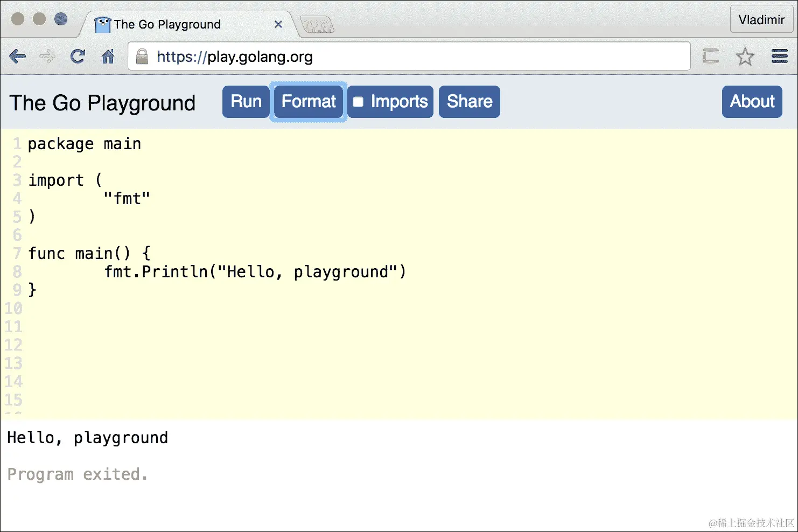Screen dimensions: 798x532
Task: Click the padlock security icon in the address bar
Action: tap(142, 56)
